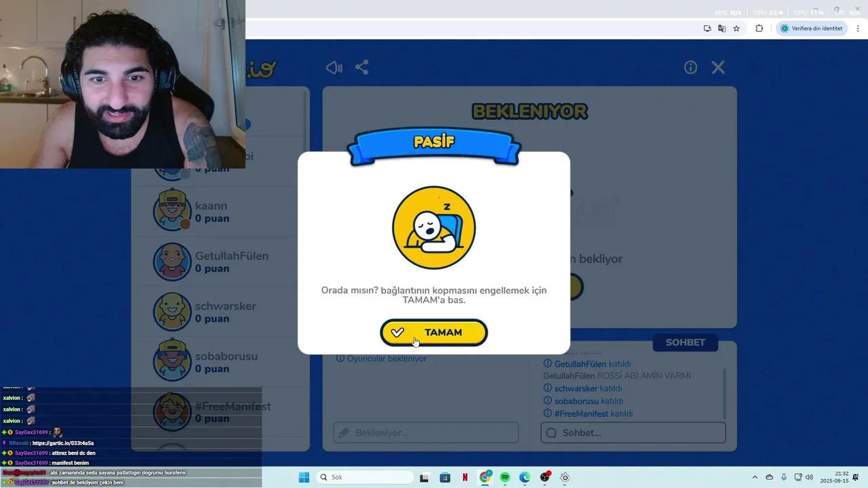Open Microsoft Edge from the taskbar
This screenshot has height=488, width=868.
525,478
